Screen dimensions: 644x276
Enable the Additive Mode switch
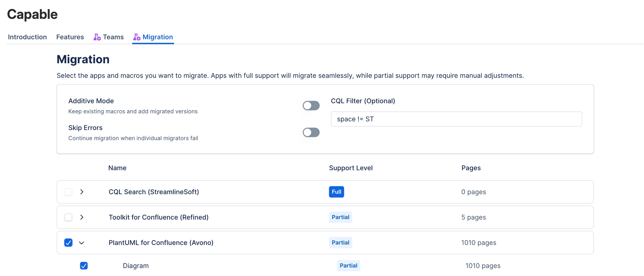311,105
